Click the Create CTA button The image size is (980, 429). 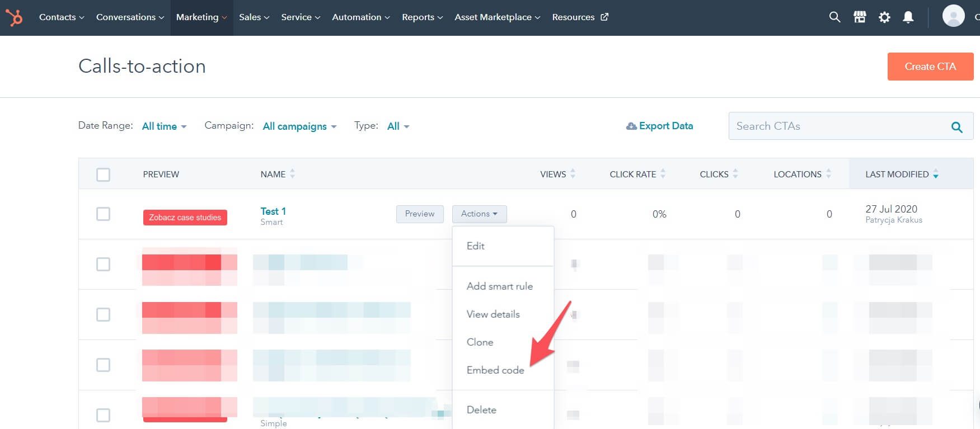[x=930, y=67]
